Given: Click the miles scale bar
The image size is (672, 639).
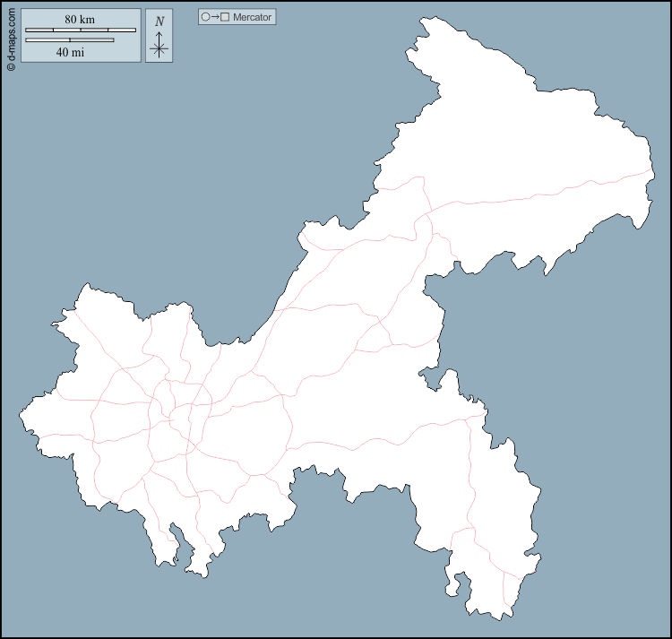Looking at the screenshot, I should [70, 39].
